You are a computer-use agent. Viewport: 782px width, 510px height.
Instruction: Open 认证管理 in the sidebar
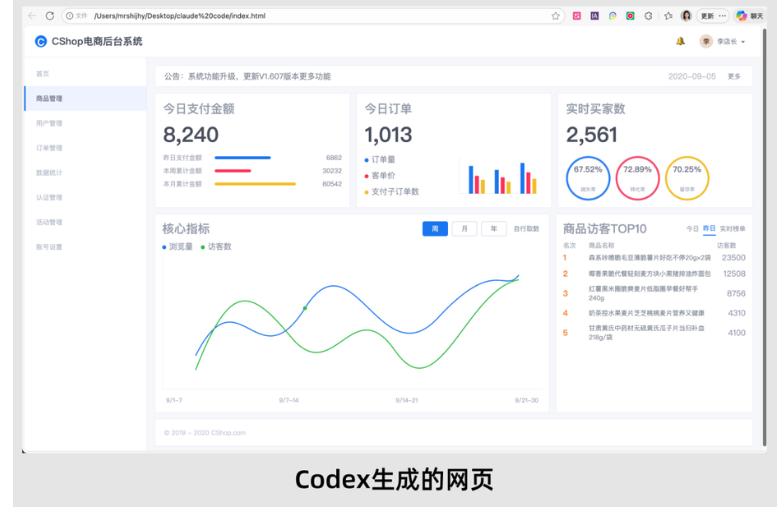49,197
